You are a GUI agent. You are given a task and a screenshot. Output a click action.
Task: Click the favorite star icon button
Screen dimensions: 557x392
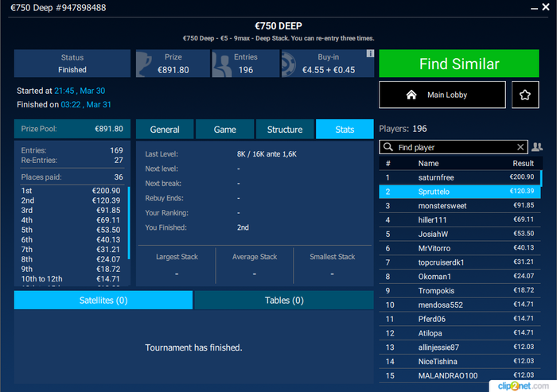525,95
